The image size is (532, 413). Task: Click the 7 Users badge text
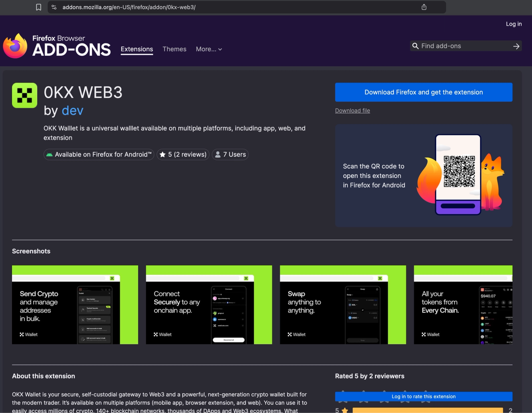coord(234,154)
